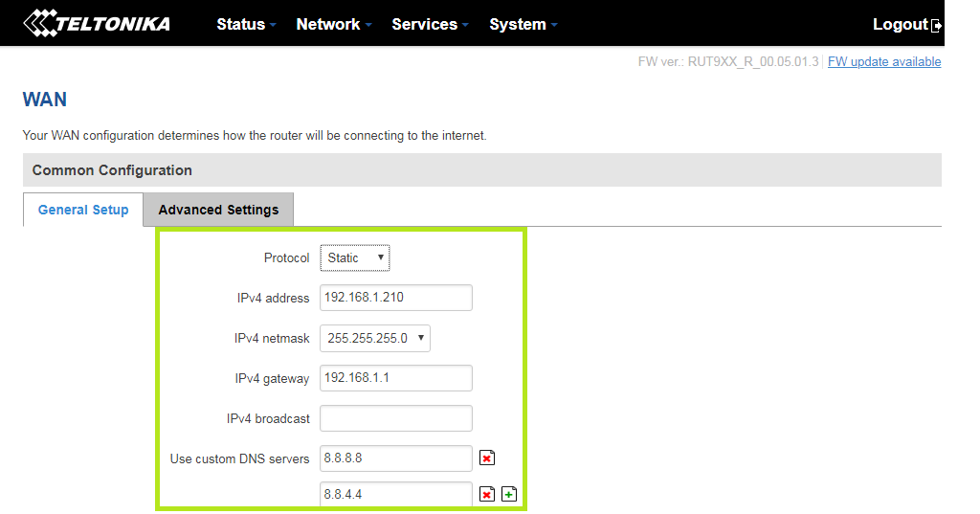Click the FW update available link
Screen dimensions: 980x514
pyautogui.click(x=884, y=61)
